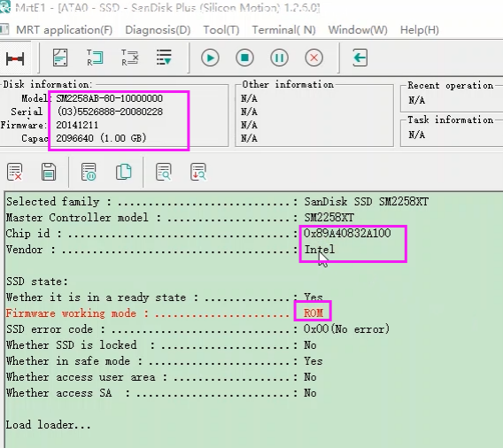Click Task information N/A value
The height and width of the screenshot is (448, 503).
(x=416, y=135)
